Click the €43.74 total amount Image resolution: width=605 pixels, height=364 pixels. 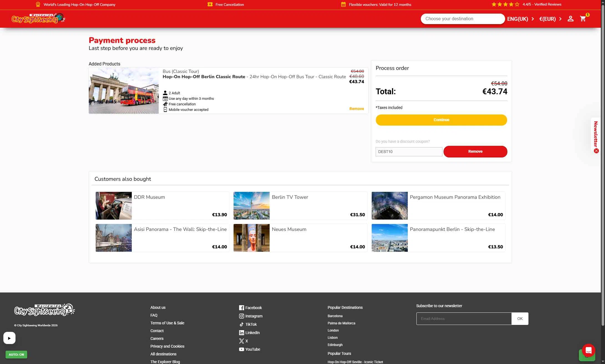(x=495, y=91)
